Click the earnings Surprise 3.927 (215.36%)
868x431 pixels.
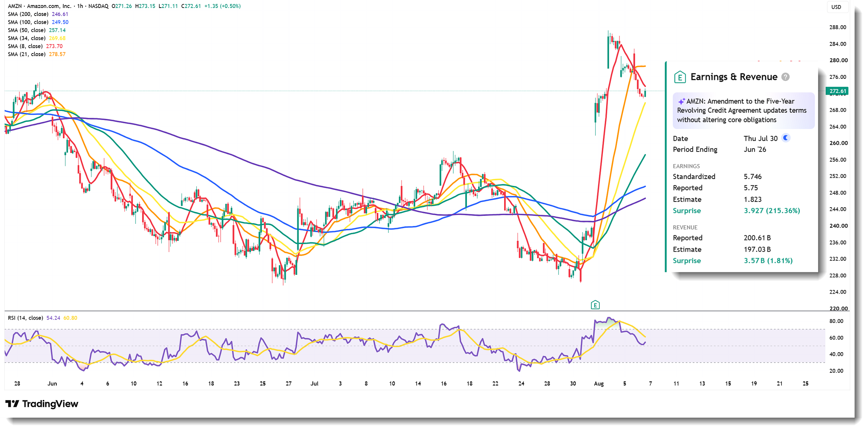point(772,210)
